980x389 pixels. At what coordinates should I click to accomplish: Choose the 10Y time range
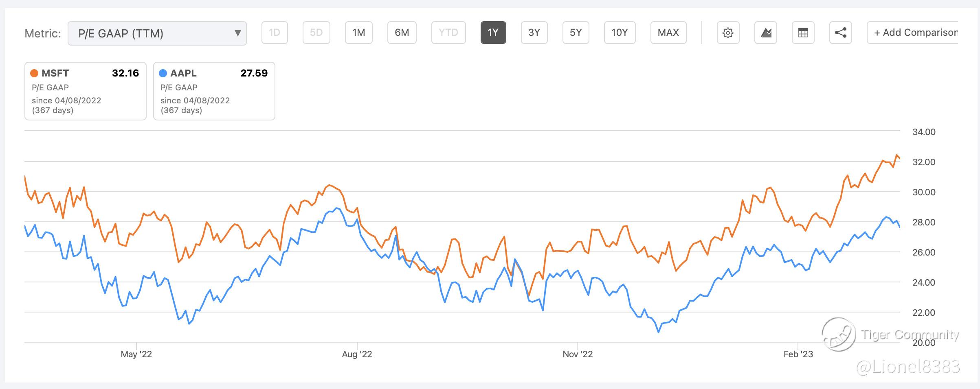coord(620,33)
